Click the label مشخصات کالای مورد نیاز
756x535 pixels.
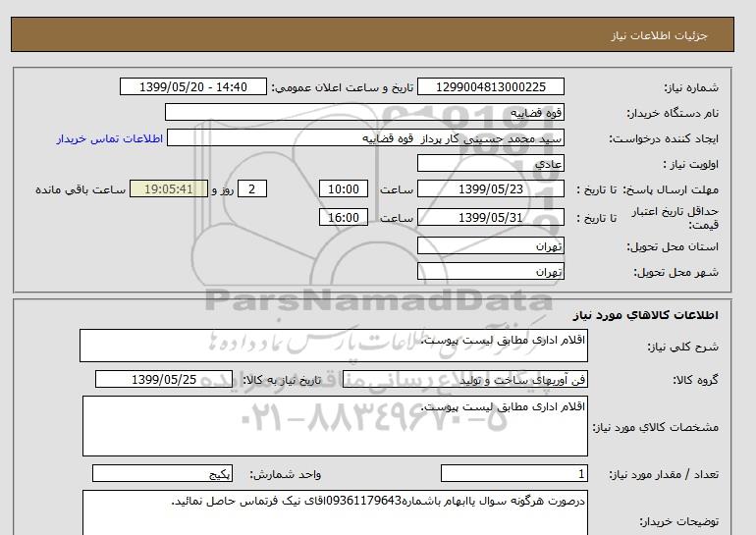click(656, 427)
